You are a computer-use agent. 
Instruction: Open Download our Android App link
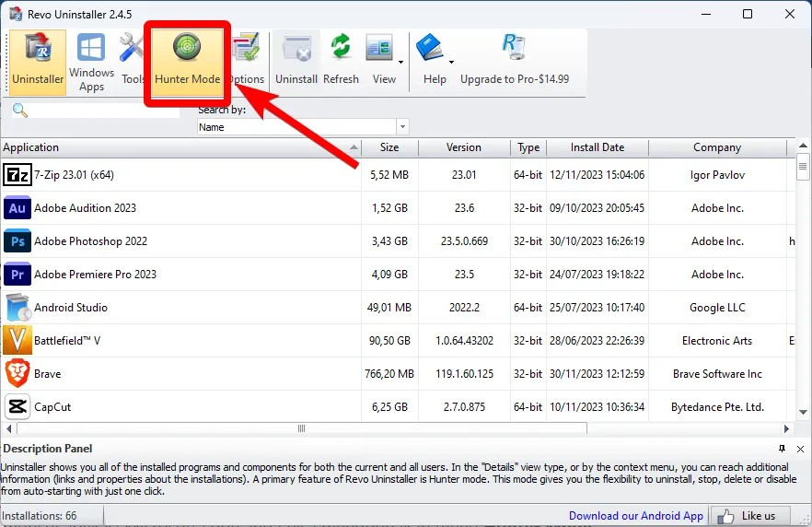tap(635, 516)
